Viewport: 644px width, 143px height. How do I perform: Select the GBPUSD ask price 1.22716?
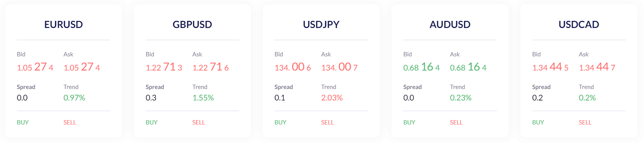click(x=210, y=67)
